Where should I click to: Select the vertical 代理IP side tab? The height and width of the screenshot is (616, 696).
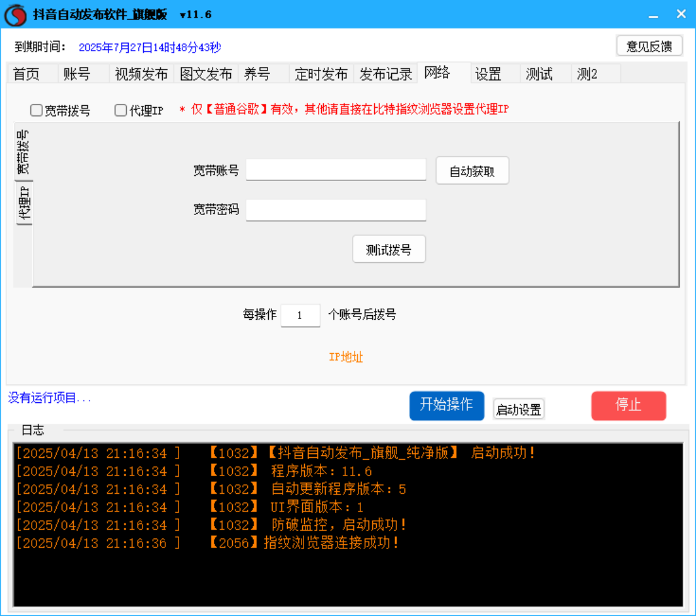25,203
